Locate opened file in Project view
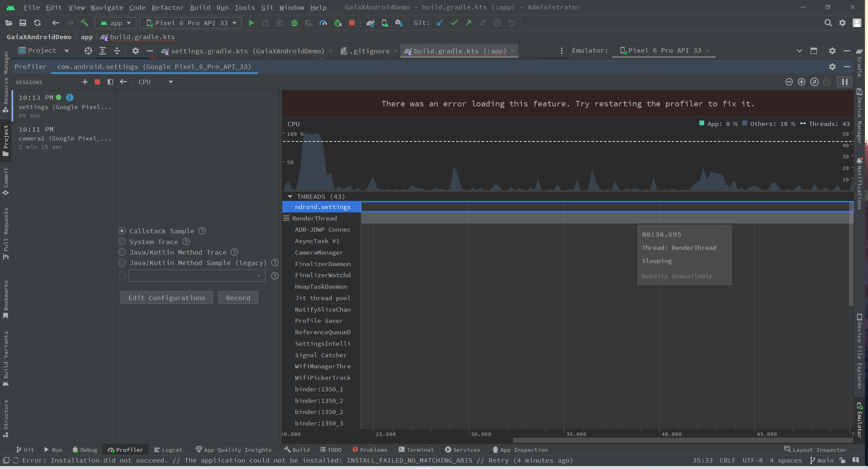The width and height of the screenshot is (868, 469). pyautogui.click(x=88, y=51)
